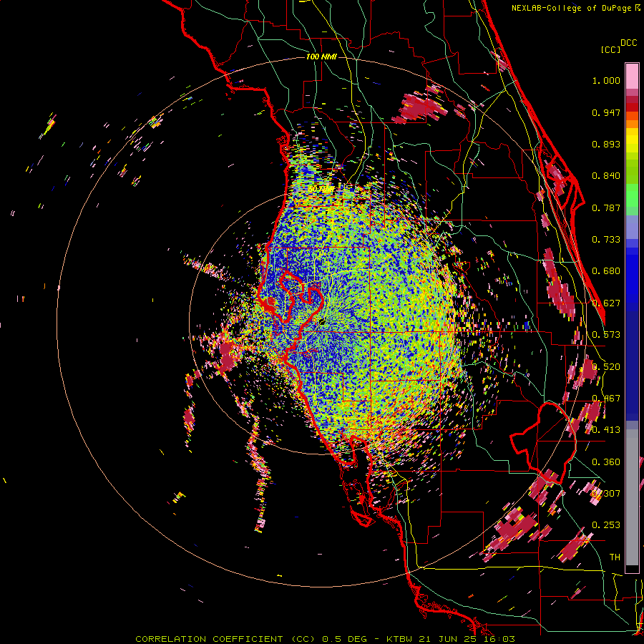Click the DCC label above the color scale
The image size is (644, 644).
(628, 43)
